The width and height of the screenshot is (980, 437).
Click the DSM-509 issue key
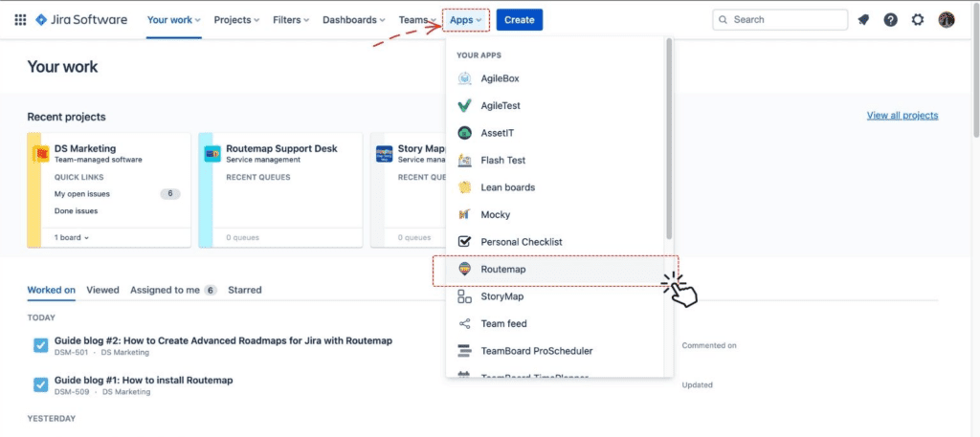(71, 392)
